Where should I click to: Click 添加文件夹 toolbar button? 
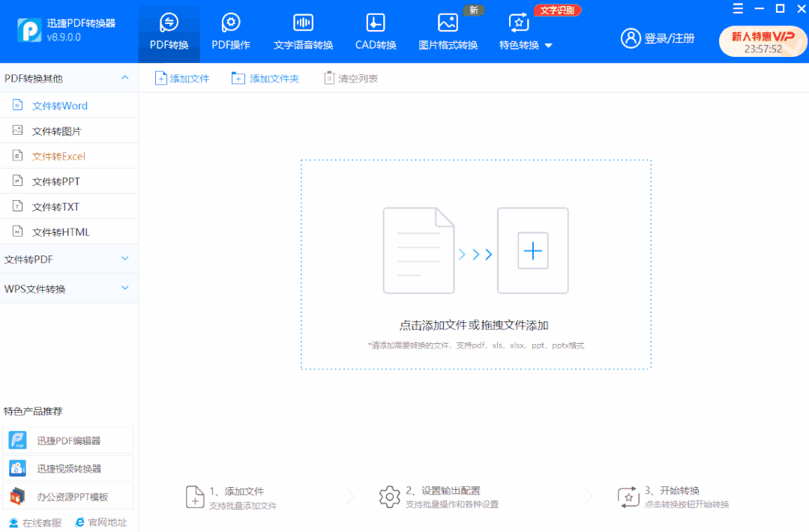point(265,79)
